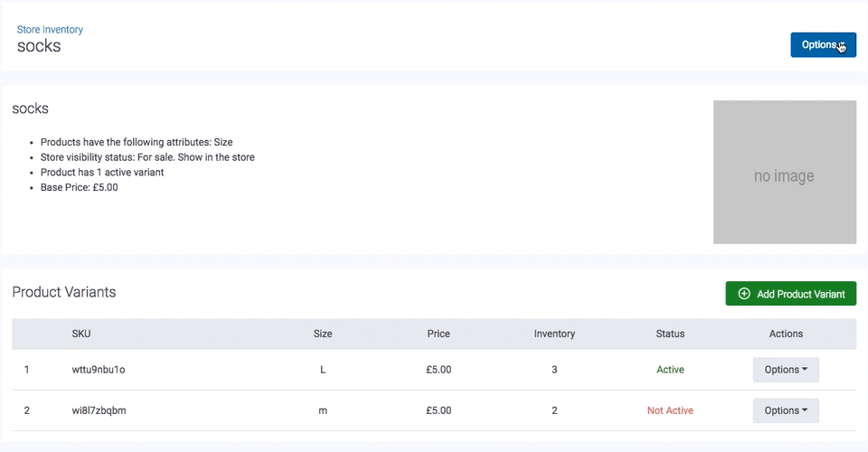868x452 pixels.
Task: Click the plus icon on Add Product Variant
Action: (744, 294)
